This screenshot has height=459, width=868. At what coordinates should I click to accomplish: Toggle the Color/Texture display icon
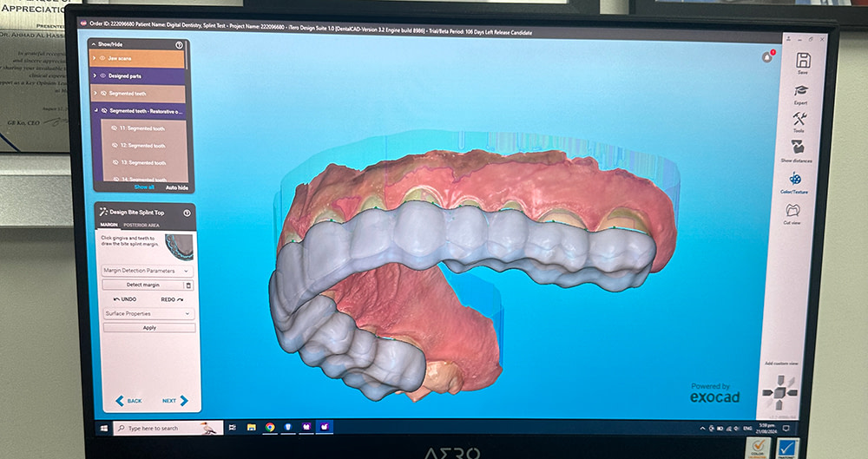(794, 178)
